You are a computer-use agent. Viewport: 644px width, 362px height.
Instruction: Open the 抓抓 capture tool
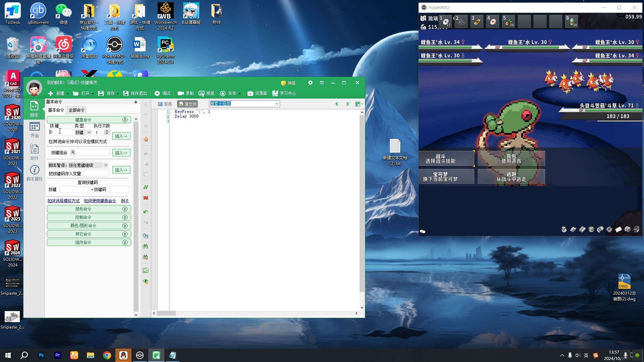207,93
